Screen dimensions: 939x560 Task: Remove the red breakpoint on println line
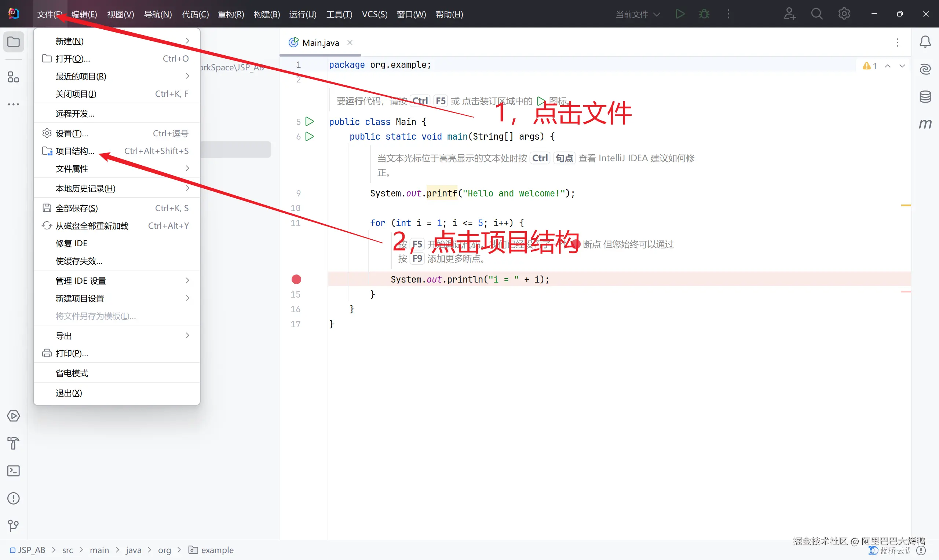296,279
